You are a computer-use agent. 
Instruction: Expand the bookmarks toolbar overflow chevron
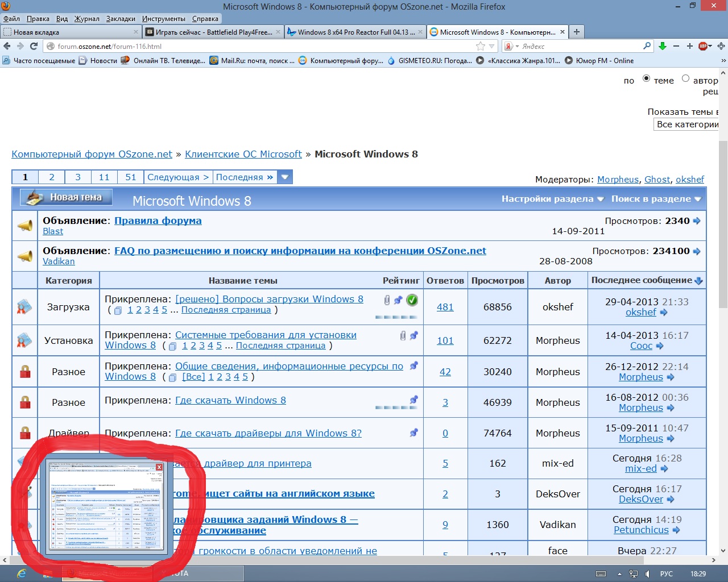click(x=723, y=61)
